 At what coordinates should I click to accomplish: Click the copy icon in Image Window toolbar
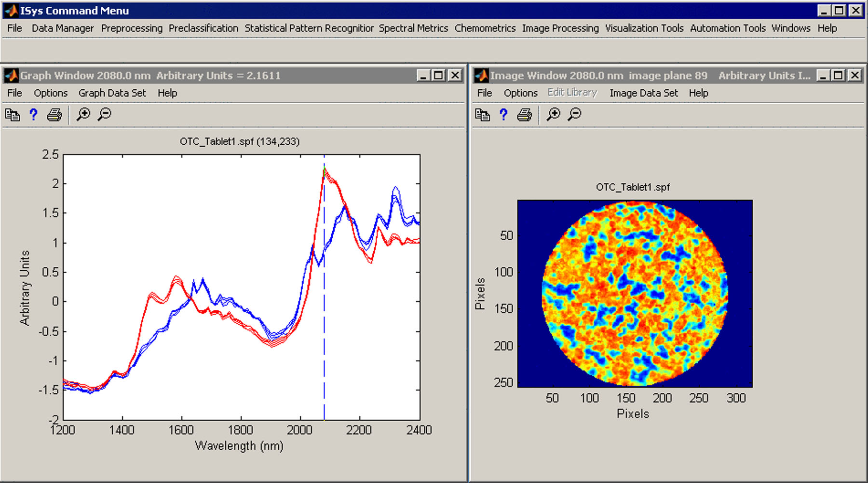coord(482,115)
